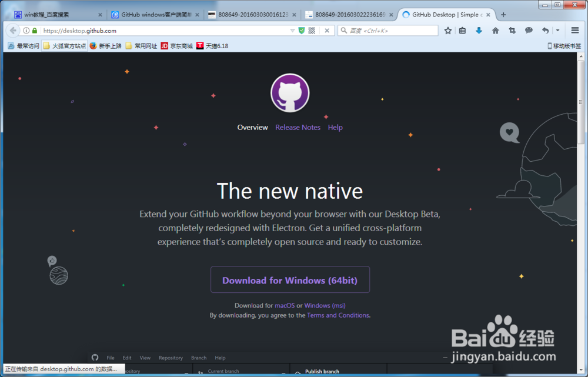
Task: Open the bookmarks list icon
Action: (462, 31)
